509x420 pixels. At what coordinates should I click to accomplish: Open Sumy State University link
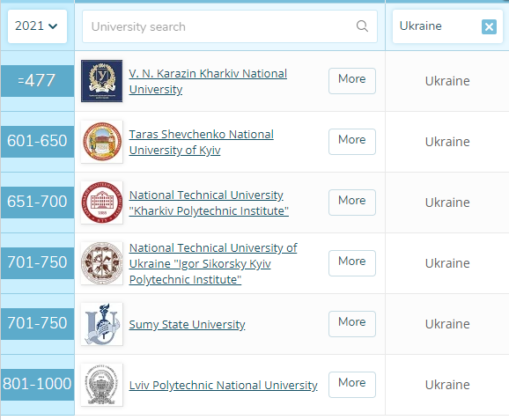coord(187,324)
